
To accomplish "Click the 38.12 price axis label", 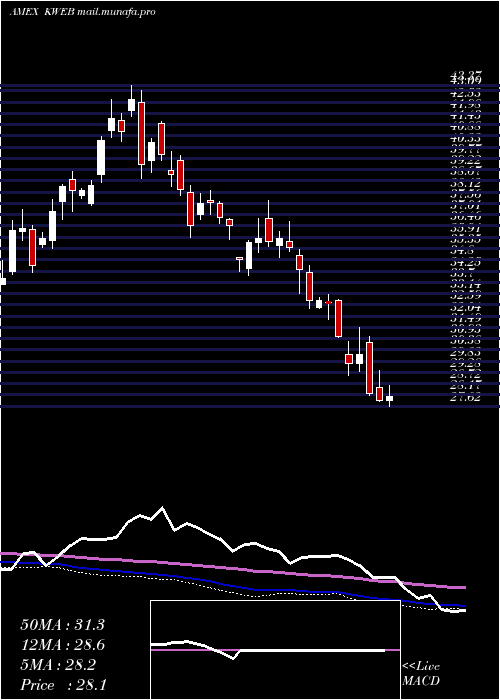I will [466, 183].
